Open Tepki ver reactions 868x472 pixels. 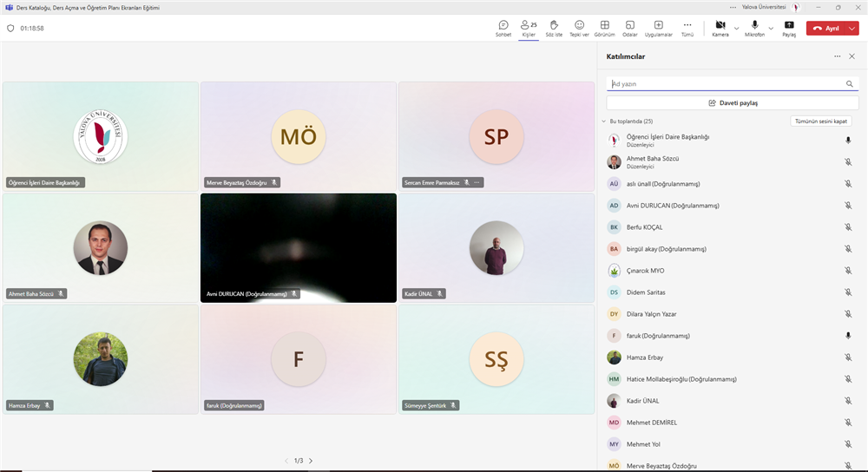tap(579, 29)
